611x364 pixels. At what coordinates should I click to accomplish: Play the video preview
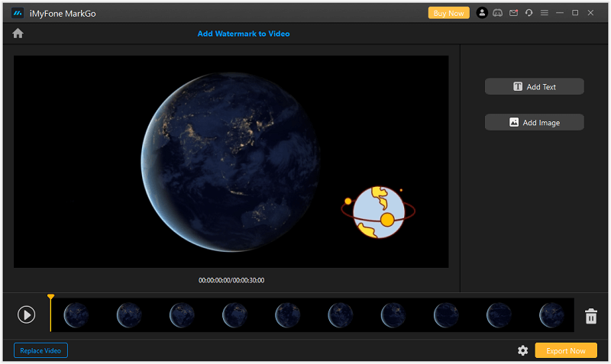(27, 314)
